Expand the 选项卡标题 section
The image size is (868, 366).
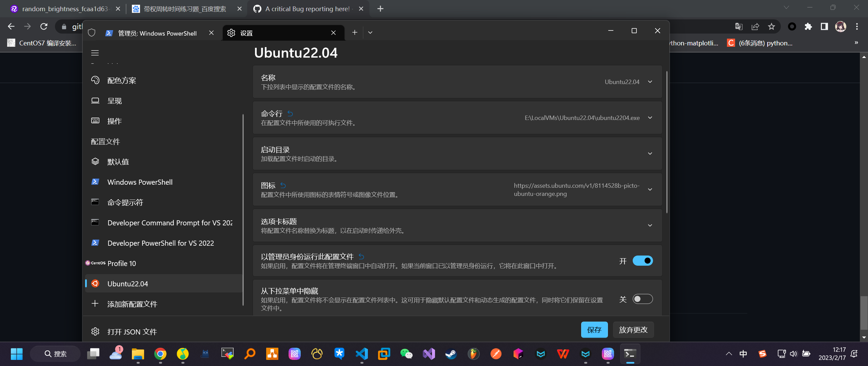coord(650,225)
